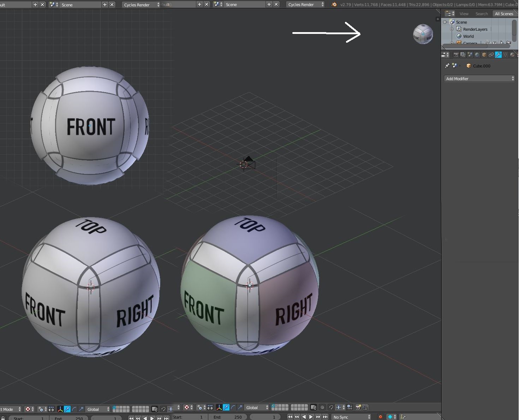The width and height of the screenshot is (519, 420).
Task: Click the OpenGL render animation clapper icon
Action: (x=365, y=407)
